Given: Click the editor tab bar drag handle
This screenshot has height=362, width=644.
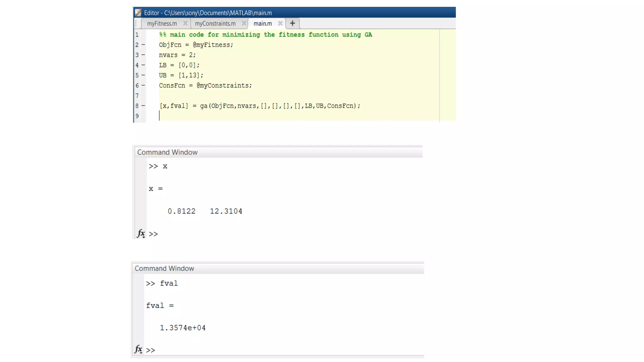Looking at the screenshot, I should [x=136, y=23].
